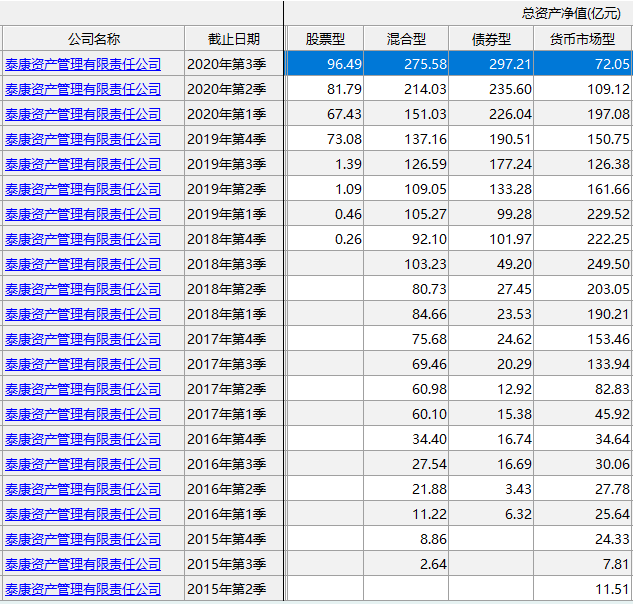Image resolution: width=633 pixels, height=604 pixels.
Task: Select the 0.26 stock-type cell
Action: [327, 239]
